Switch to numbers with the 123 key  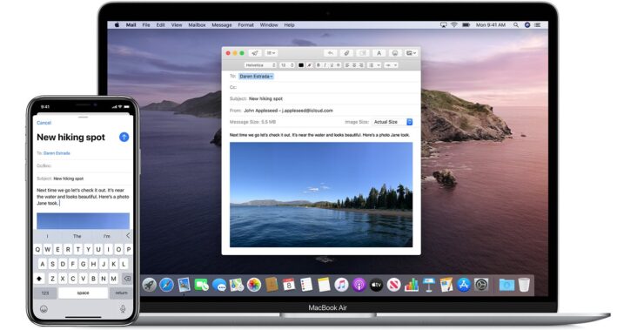[45, 293]
